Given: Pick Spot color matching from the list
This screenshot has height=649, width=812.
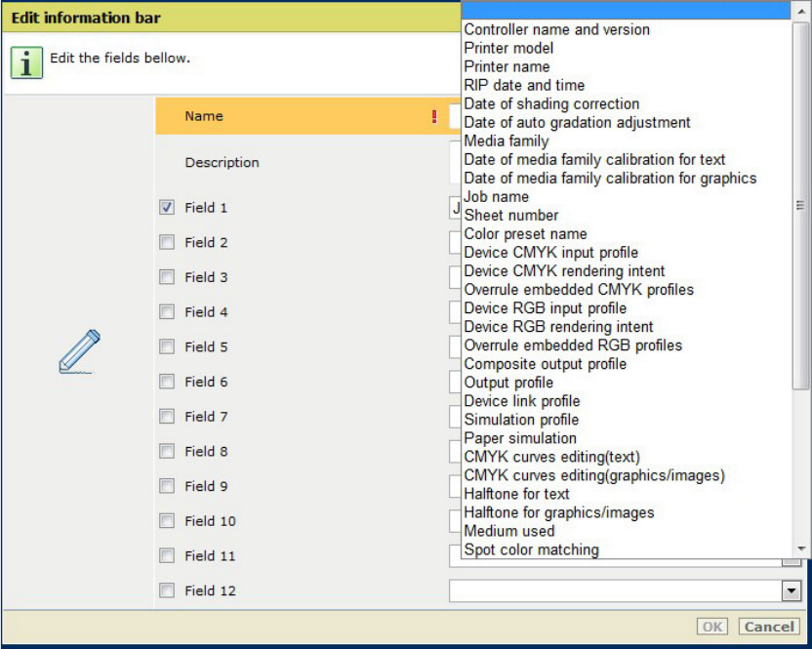Looking at the screenshot, I should point(531,548).
